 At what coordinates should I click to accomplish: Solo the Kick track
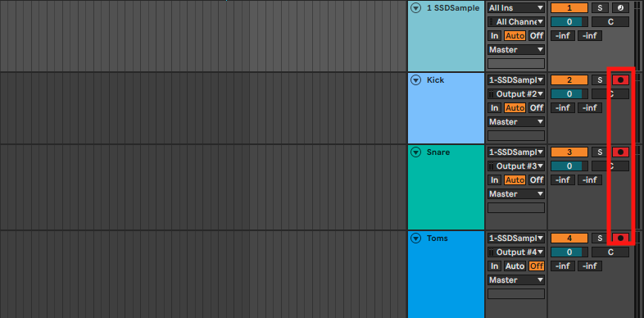600,80
